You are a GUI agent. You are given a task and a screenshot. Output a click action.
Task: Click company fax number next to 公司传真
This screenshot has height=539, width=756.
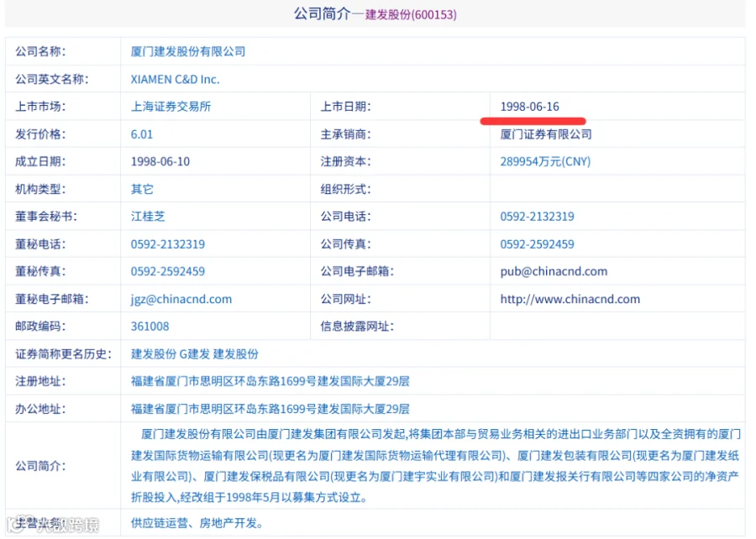click(x=537, y=244)
